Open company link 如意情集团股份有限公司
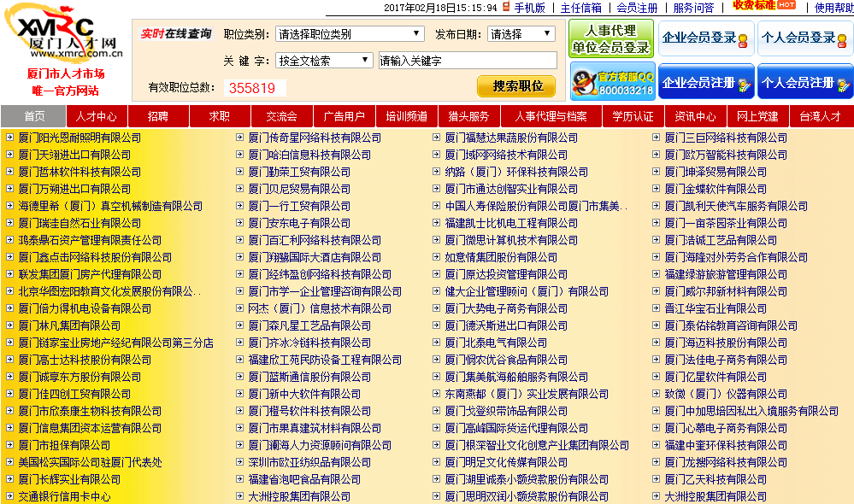The height and width of the screenshot is (504, 854). (501, 257)
